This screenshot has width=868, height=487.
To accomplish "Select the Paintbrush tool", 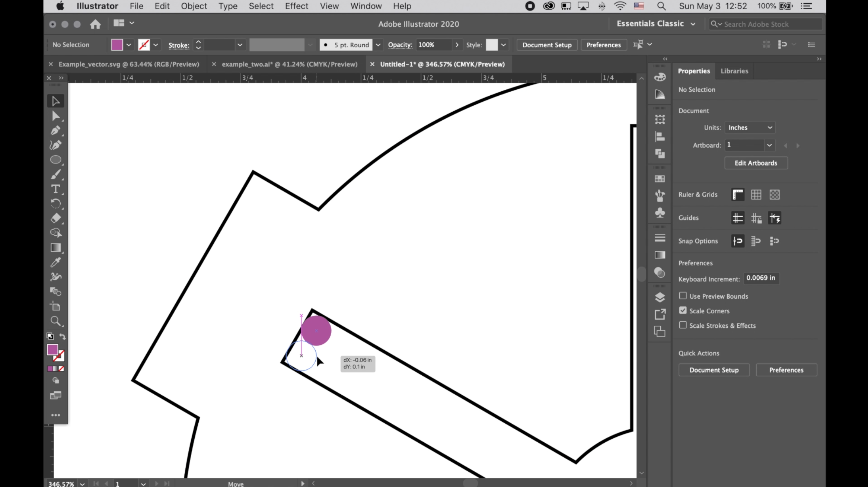I will tap(56, 175).
